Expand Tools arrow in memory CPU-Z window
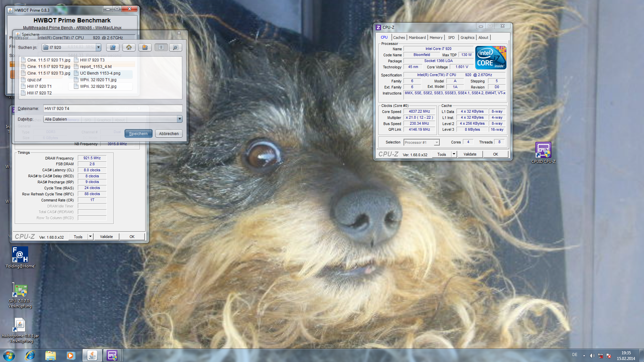644x362 pixels. click(90, 237)
